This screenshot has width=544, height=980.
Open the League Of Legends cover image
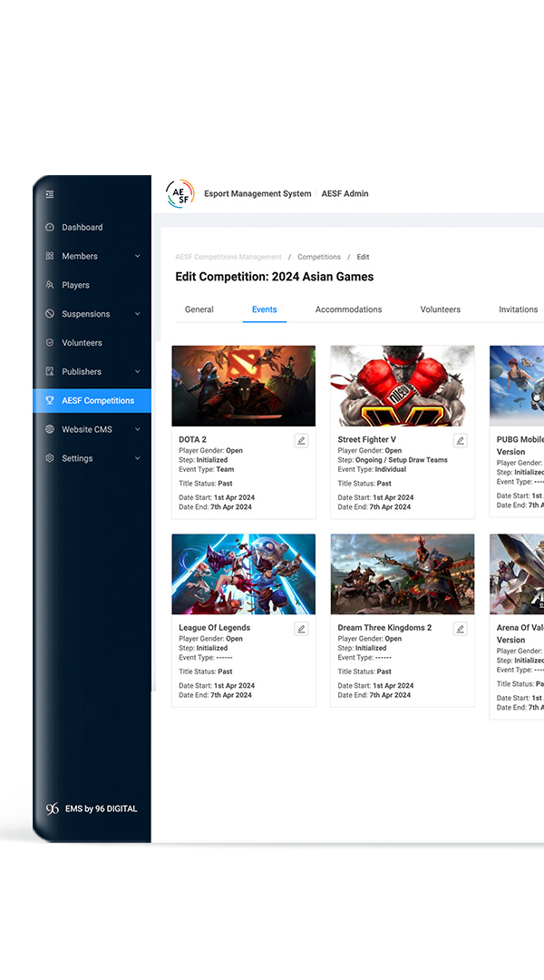(244, 573)
